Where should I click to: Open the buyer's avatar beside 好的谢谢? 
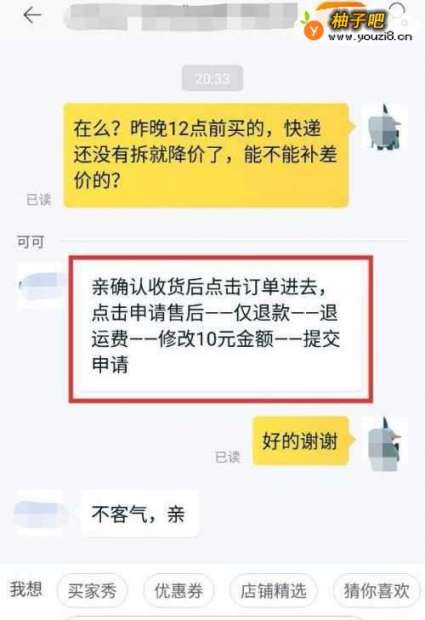point(385,444)
